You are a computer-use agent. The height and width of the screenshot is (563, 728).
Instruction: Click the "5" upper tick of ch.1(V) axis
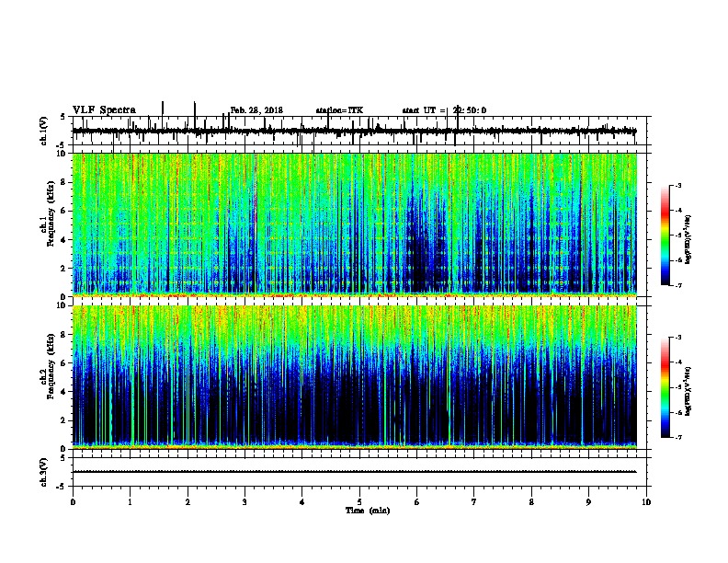(63, 117)
